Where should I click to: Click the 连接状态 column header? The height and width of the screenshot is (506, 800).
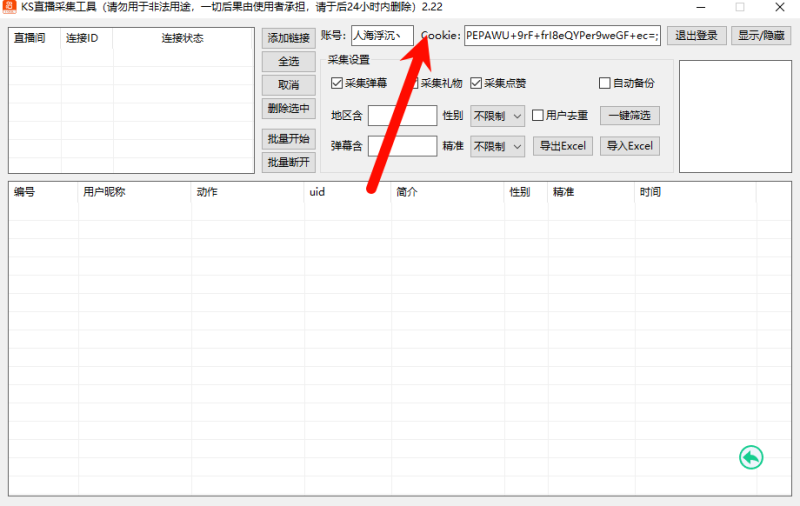pyautogui.click(x=183, y=38)
